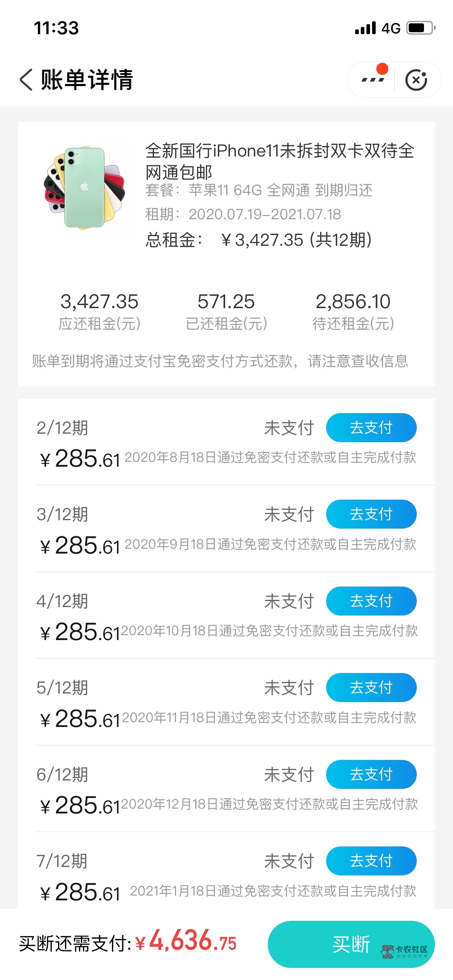Tap the green 买断 buyout button

[351, 944]
